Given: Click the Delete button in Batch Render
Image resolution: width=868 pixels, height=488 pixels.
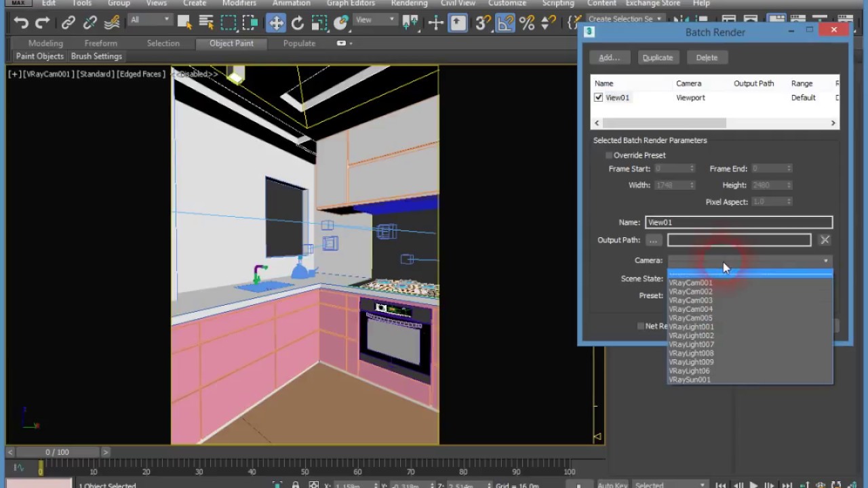Looking at the screenshot, I should pos(707,58).
